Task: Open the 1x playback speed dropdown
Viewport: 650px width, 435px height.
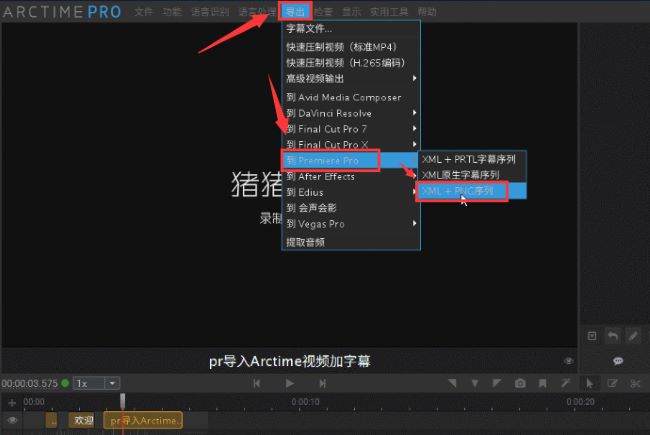Action: [98, 383]
